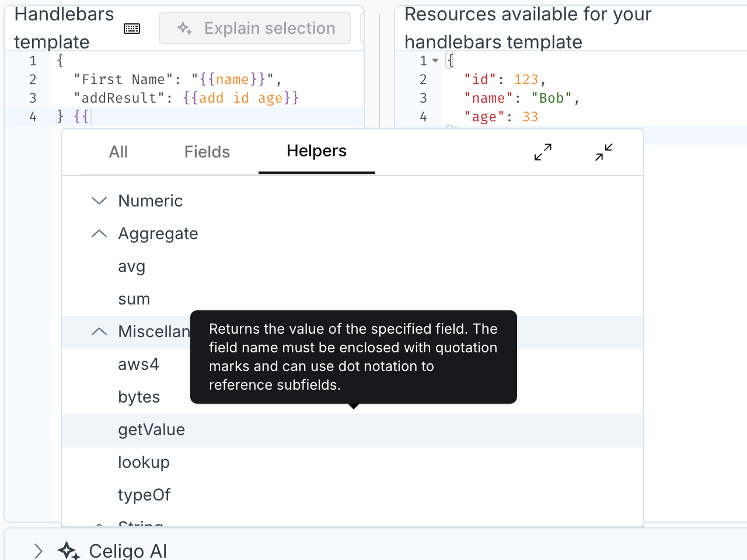This screenshot has width=747, height=560.
Task: Insert the avg helper
Action: click(352, 266)
